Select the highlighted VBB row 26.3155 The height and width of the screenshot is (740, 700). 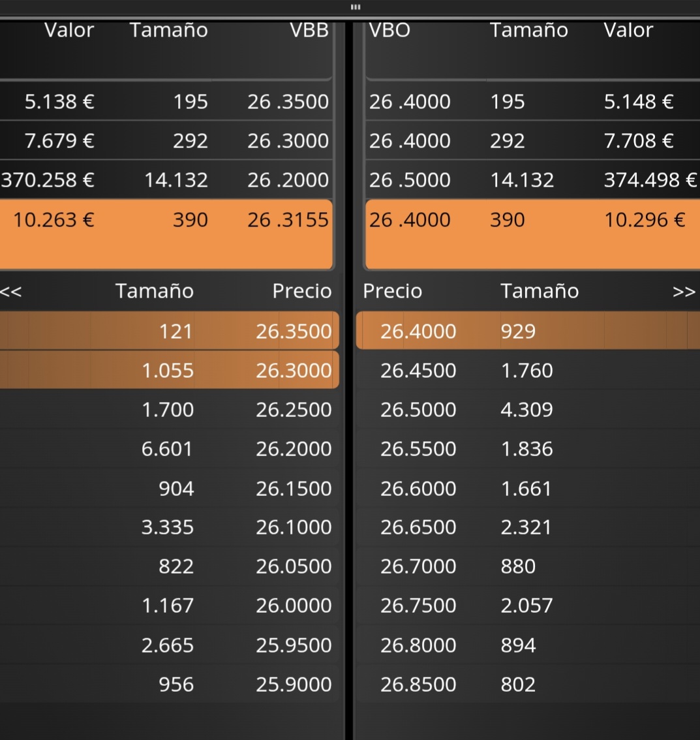pyautogui.click(x=288, y=220)
